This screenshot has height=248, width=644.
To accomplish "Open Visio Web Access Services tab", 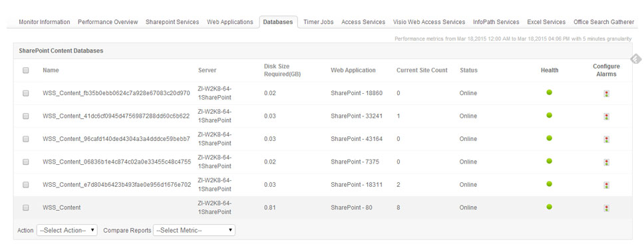I will (429, 22).
